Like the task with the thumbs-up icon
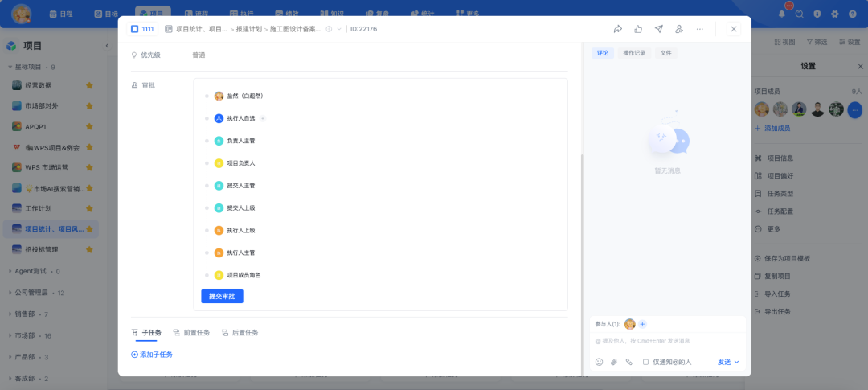Image resolution: width=868 pixels, height=390 pixels. 638,29
